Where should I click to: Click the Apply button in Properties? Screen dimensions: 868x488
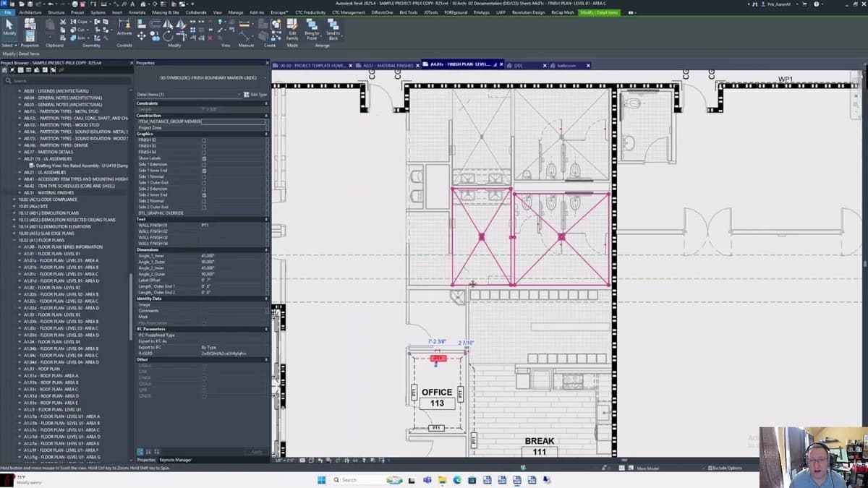256,452
